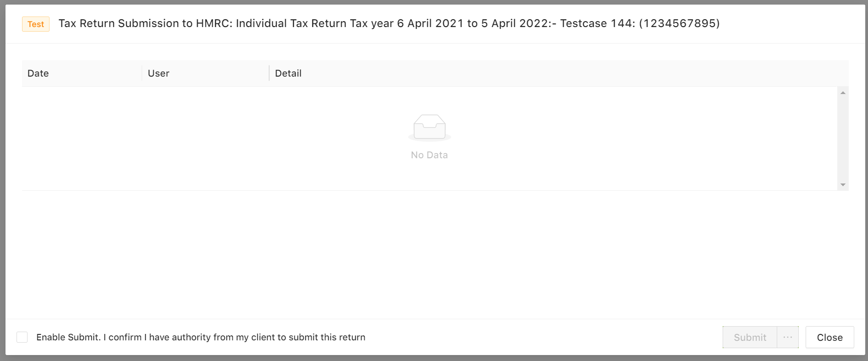The image size is (868, 361).
Task: Click the reference number 1234567895 in title
Action: pos(679,23)
